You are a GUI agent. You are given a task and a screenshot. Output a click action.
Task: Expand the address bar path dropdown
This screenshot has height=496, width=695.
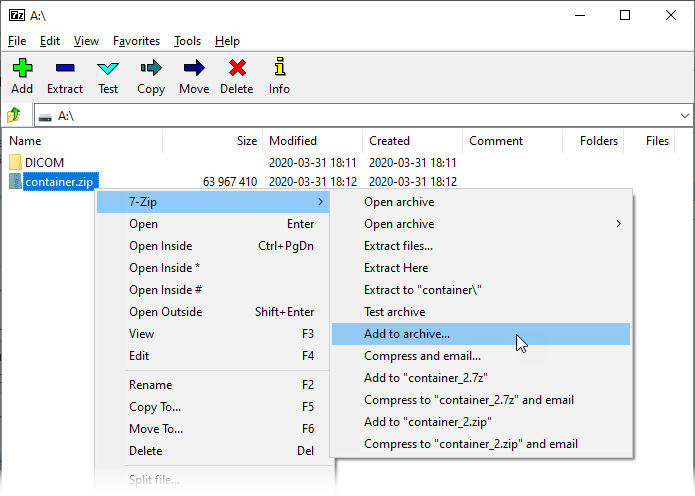(684, 116)
